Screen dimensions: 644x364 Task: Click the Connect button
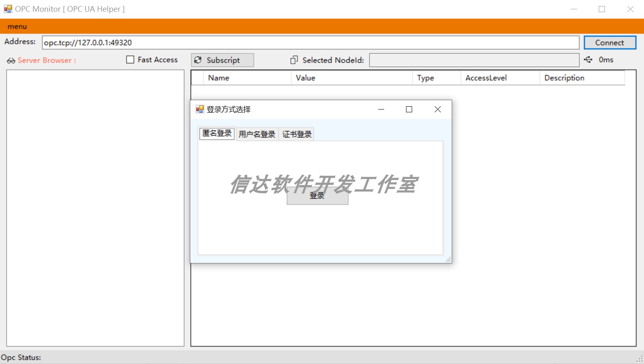[610, 42]
